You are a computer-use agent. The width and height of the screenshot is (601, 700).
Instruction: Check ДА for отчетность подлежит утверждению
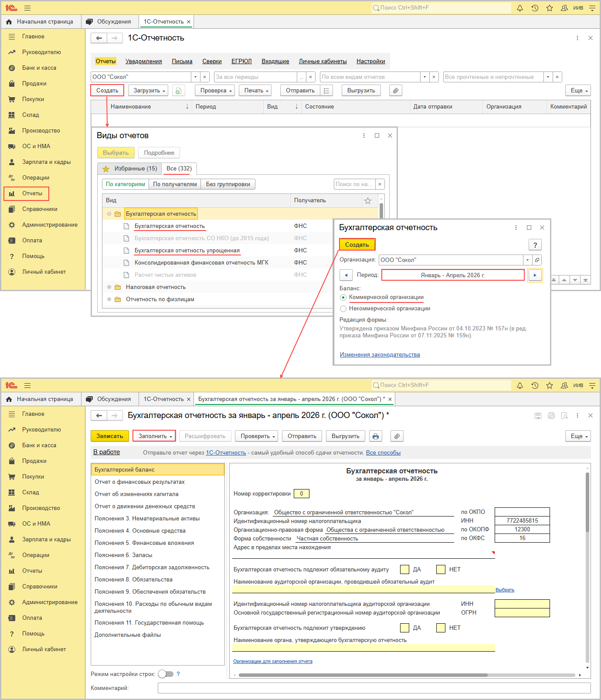[405, 628]
